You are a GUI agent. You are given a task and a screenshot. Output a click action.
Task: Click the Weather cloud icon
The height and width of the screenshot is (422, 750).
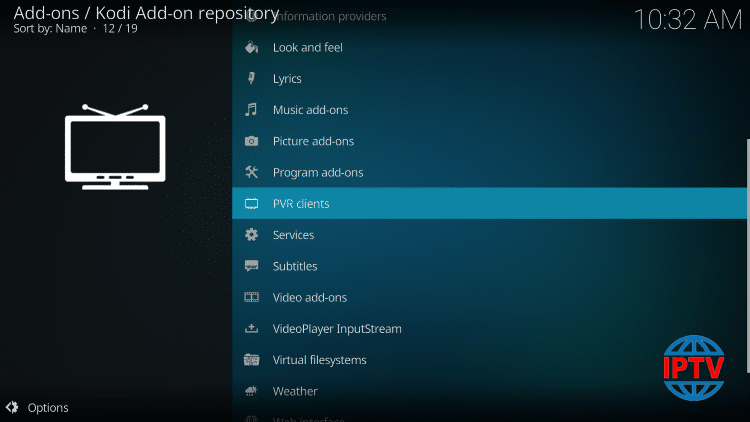[252, 391]
